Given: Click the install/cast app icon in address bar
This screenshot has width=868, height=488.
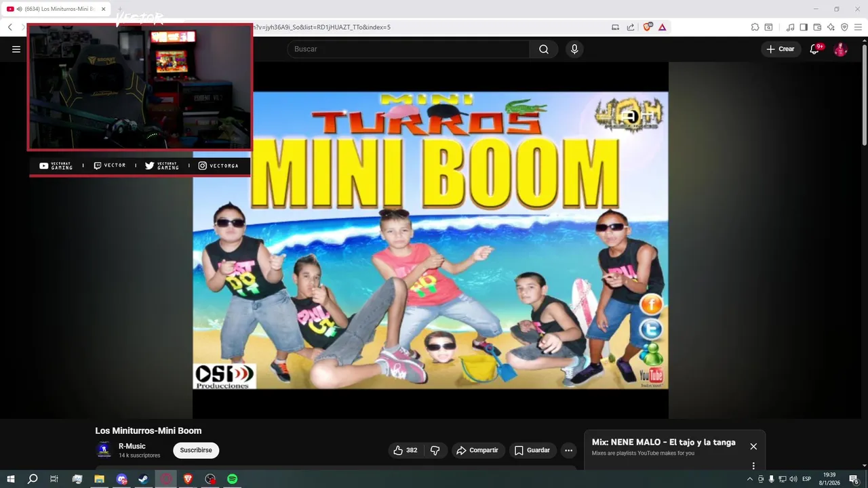Looking at the screenshot, I should click(616, 27).
